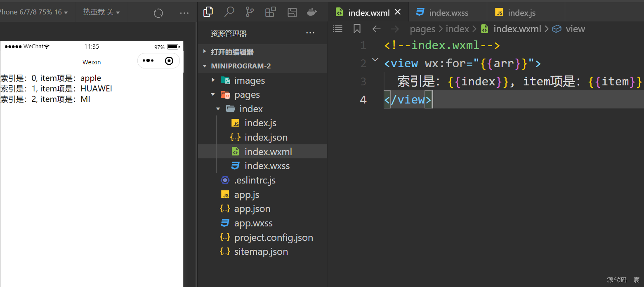
Task: Open the layout panel icon beside Extensions
Action: tap(292, 12)
